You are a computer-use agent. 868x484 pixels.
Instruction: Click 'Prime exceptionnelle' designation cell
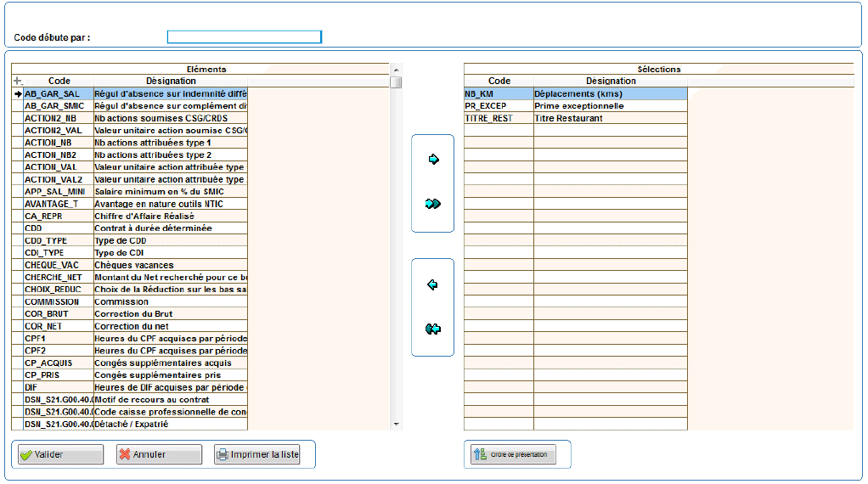(611, 106)
